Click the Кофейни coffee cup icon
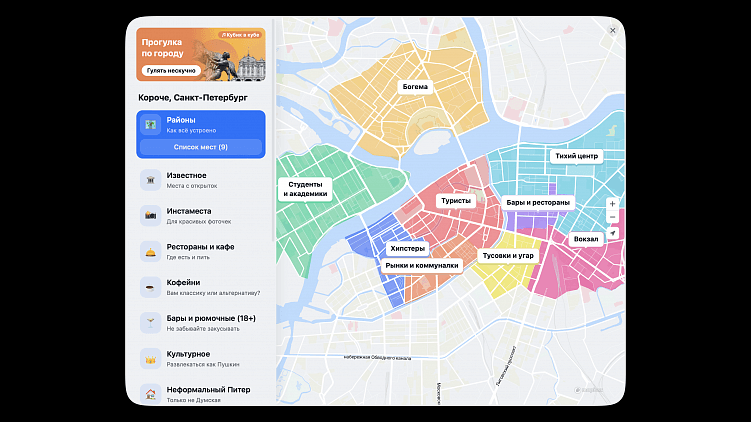Viewport: 751px width, 422px height. [150, 287]
